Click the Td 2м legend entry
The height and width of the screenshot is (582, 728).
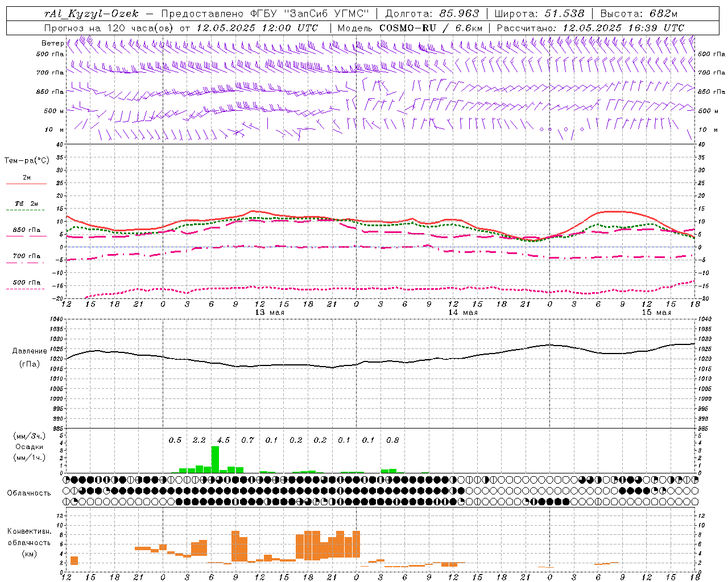pyautogui.click(x=27, y=203)
